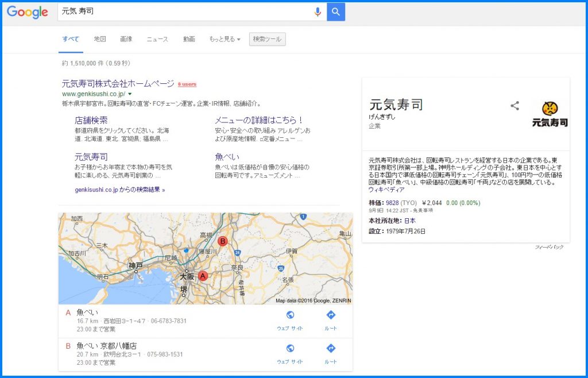Switch to the ニュース tab

coord(157,39)
